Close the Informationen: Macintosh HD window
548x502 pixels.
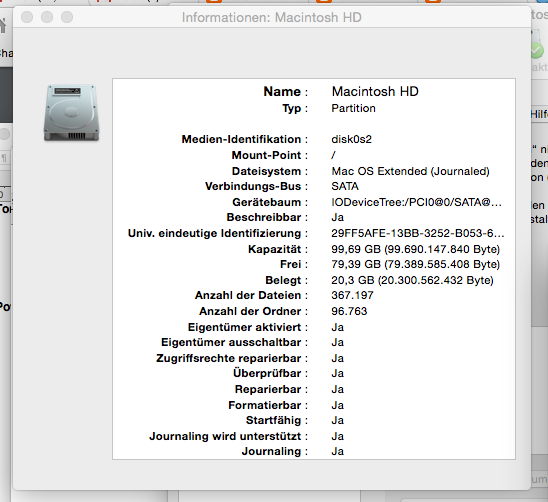(x=27, y=17)
